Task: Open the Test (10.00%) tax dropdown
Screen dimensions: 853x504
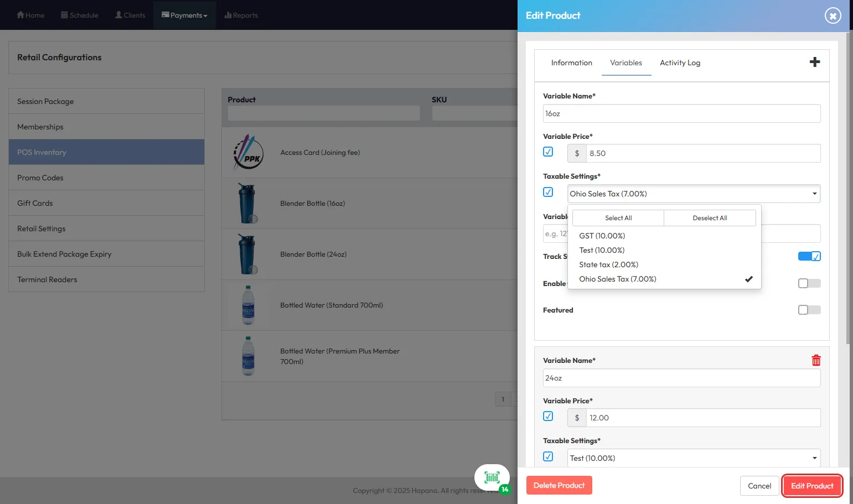Action: (x=694, y=458)
